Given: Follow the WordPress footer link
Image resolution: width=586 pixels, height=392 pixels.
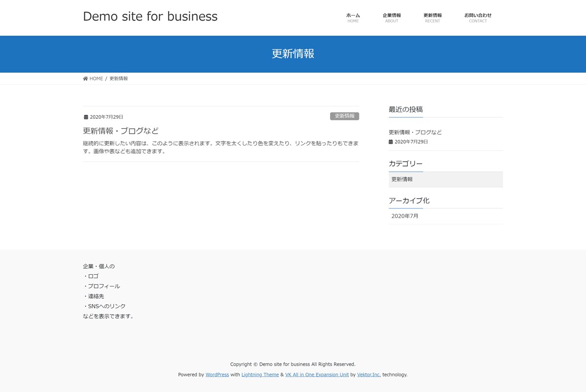Looking at the screenshot, I should click(217, 375).
